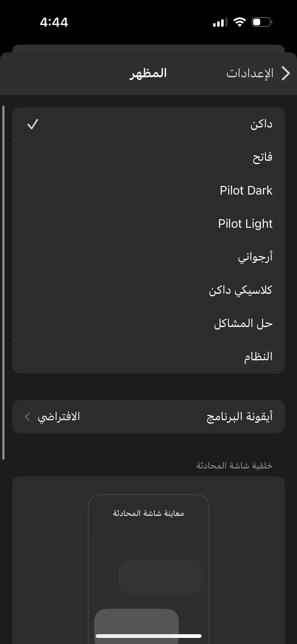297x644 pixels.
Task: Click the vertical scrollbar on the left
Action: point(3,282)
